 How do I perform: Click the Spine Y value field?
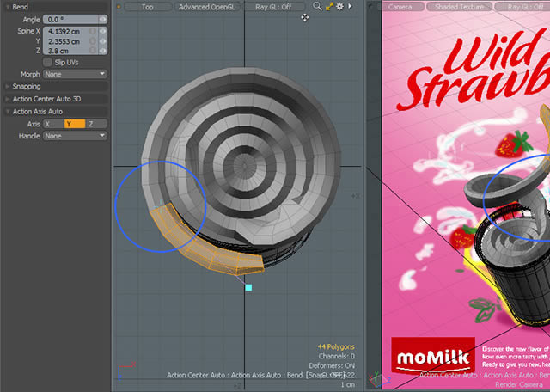[x=66, y=41]
